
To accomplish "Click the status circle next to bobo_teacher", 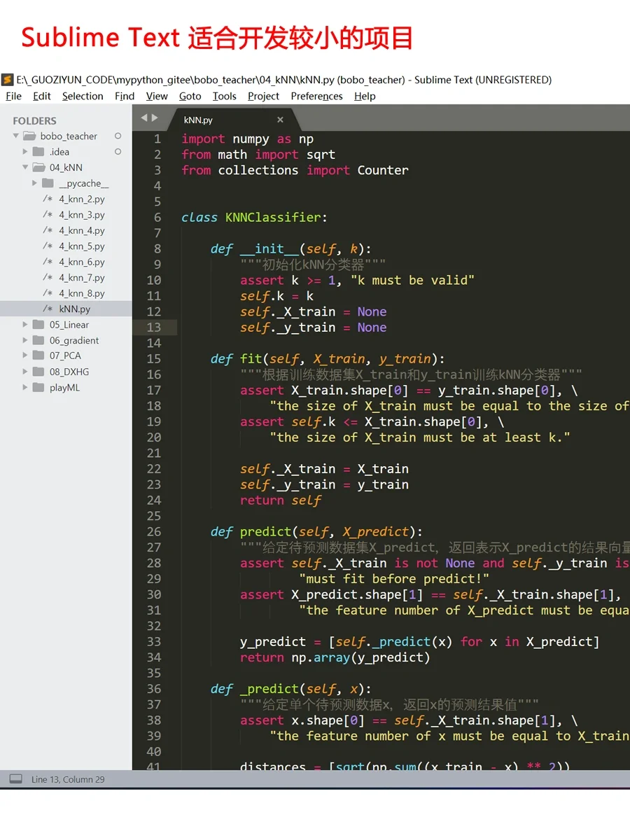I will (118, 136).
